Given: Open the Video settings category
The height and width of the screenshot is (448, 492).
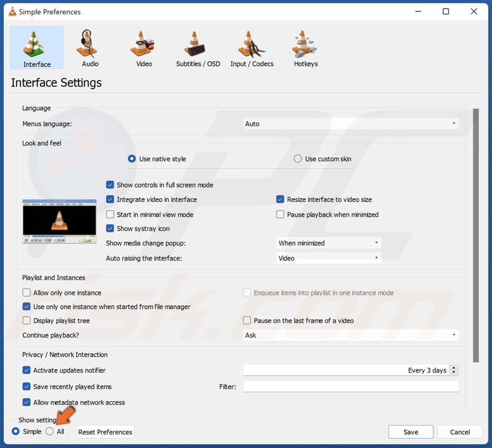Looking at the screenshot, I should coord(144,48).
